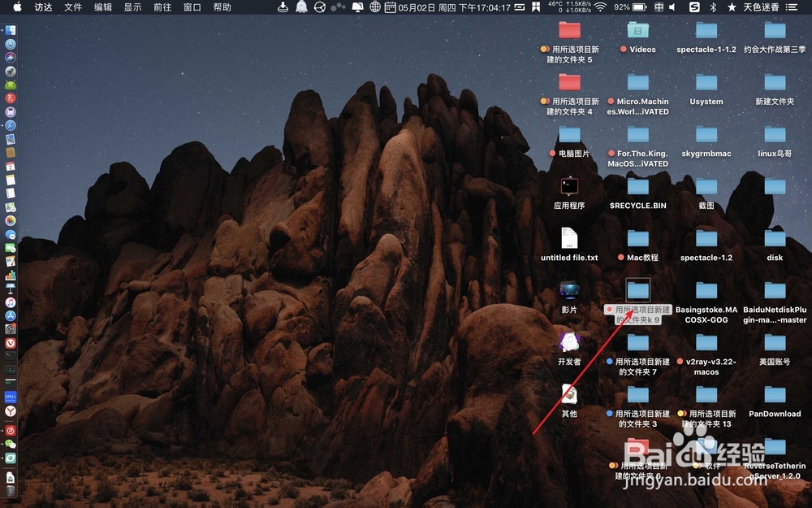Click the volume speaker icon in menu bar
The width and height of the screenshot is (812, 508).
[672, 7]
